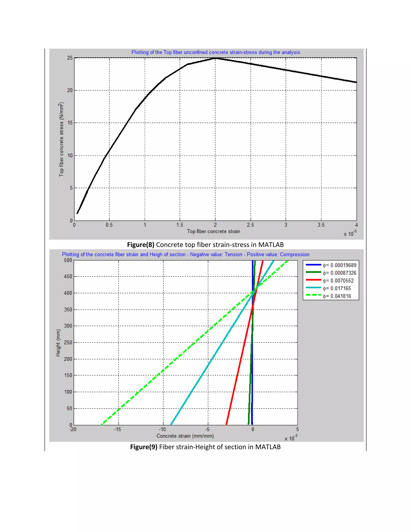Click the x-axis tick label 2.5
411x532 pixels.
(250, 225)
